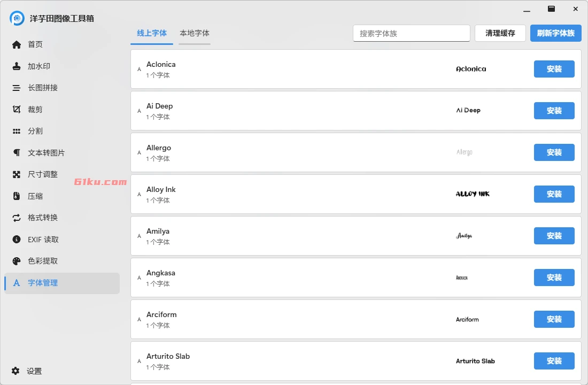Go to 长图拼接 page
The width and height of the screenshot is (588, 385).
43,88
